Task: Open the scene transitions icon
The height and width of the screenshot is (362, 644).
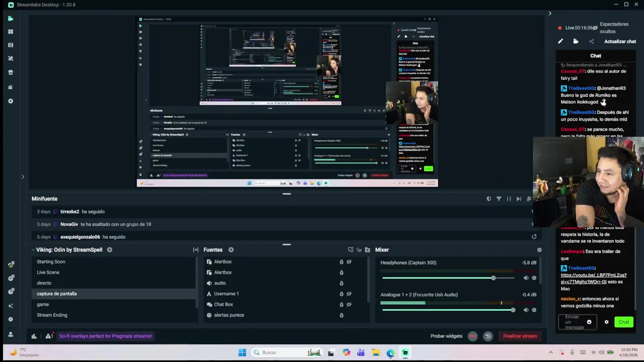Action: (195, 250)
